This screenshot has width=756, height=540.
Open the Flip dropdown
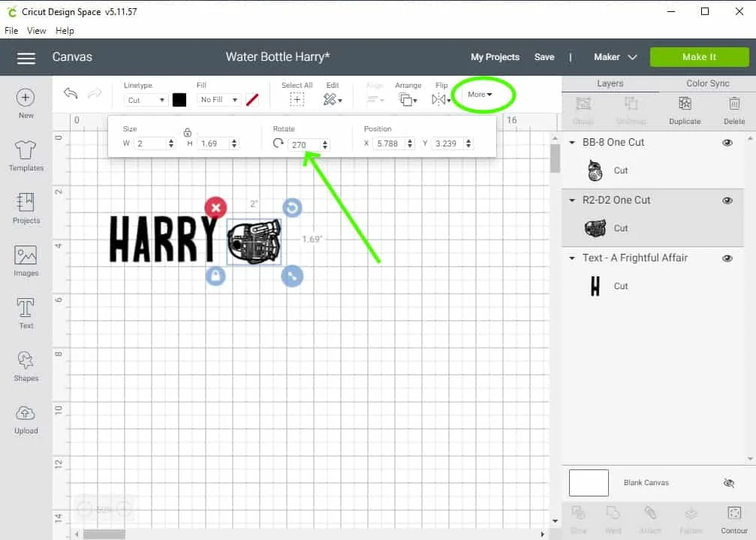tap(441, 100)
